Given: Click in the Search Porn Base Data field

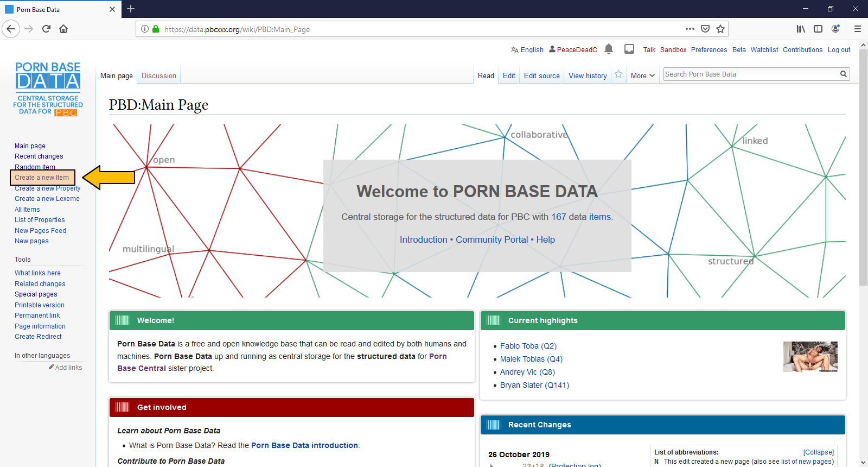Looking at the screenshot, I should (x=750, y=74).
